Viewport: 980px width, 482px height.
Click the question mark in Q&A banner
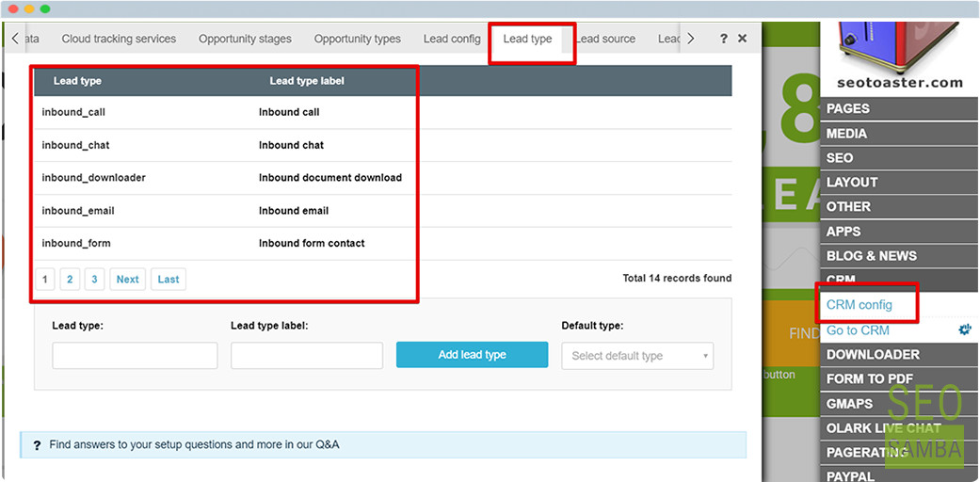[37, 445]
